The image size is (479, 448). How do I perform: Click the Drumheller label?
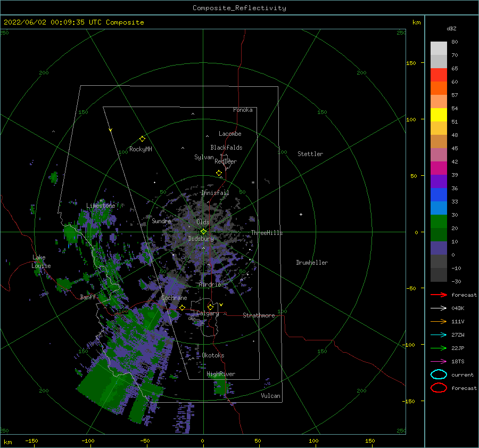(x=312, y=263)
